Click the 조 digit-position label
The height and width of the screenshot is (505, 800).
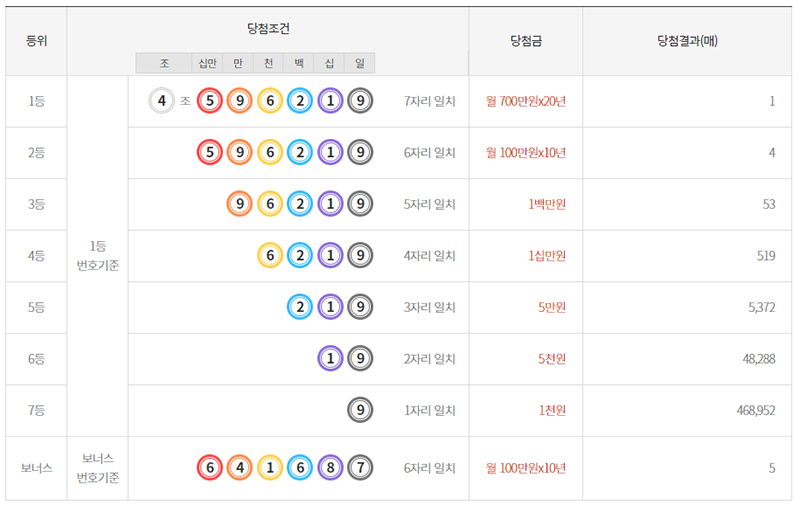tap(164, 63)
